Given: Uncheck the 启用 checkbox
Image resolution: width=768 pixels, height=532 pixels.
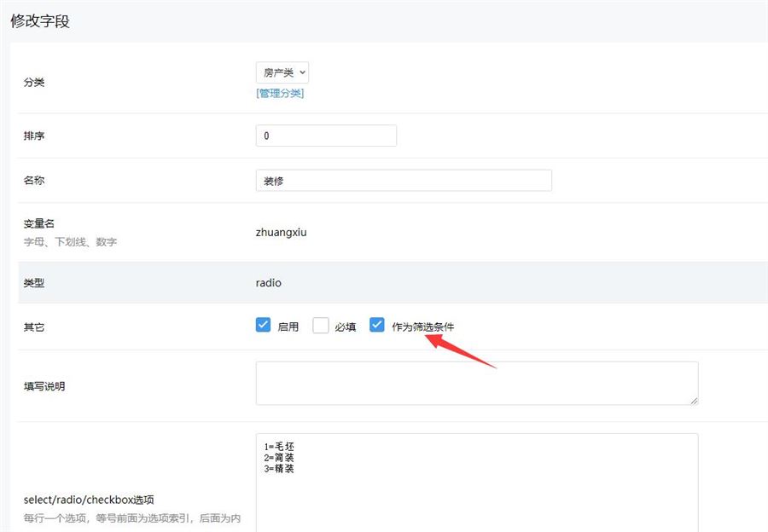Looking at the screenshot, I should point(263,325).
